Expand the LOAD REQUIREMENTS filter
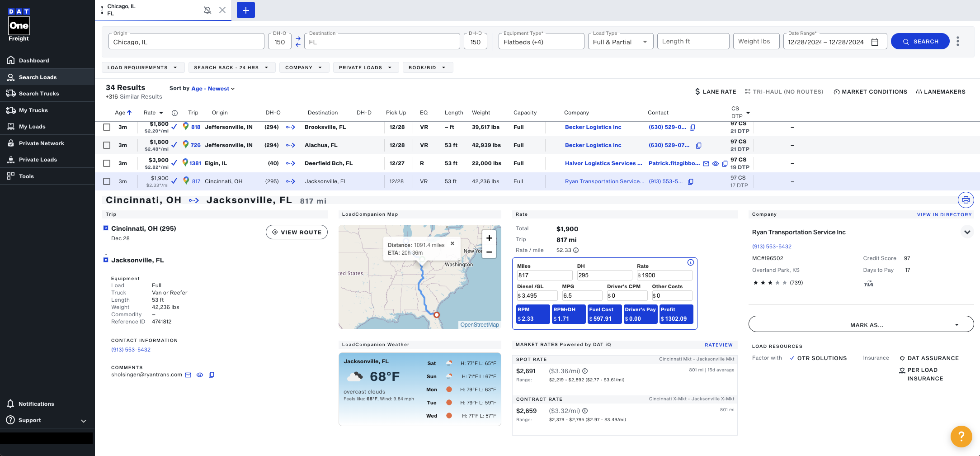The width and height of the screenshot is (980, 456). (143, 67)
